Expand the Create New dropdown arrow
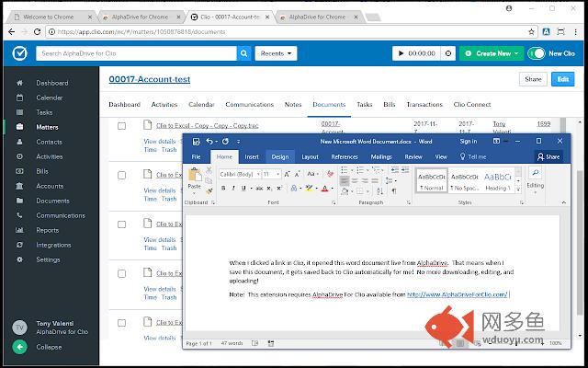 [516, 53]
